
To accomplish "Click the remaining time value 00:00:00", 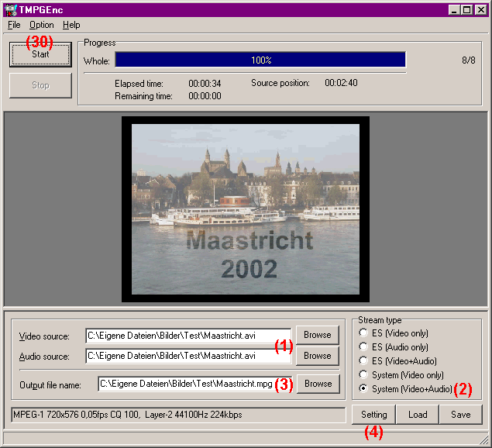I will [205, 96].
